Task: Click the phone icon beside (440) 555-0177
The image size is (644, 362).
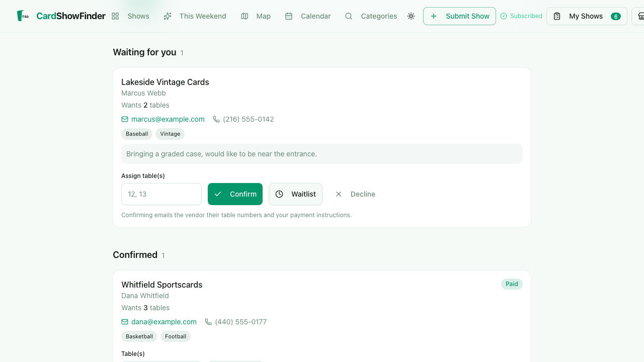Action: [208, 322]
